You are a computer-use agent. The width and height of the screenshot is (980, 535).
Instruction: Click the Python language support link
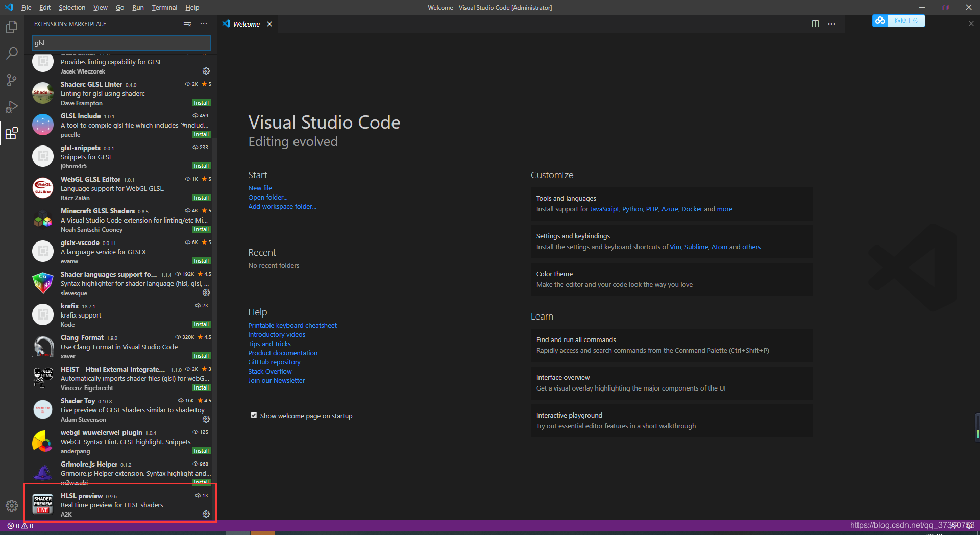click(x=632, y=209)
